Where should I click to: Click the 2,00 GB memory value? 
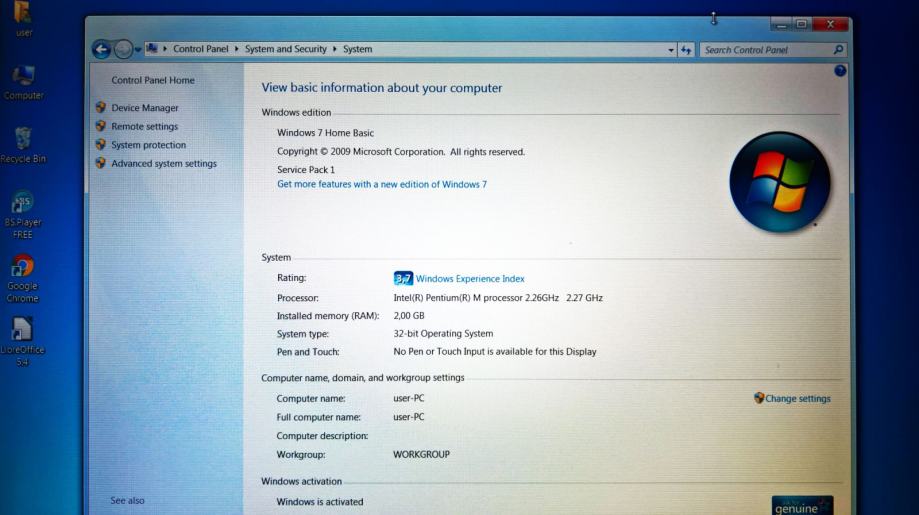click(x=409, y=315)
